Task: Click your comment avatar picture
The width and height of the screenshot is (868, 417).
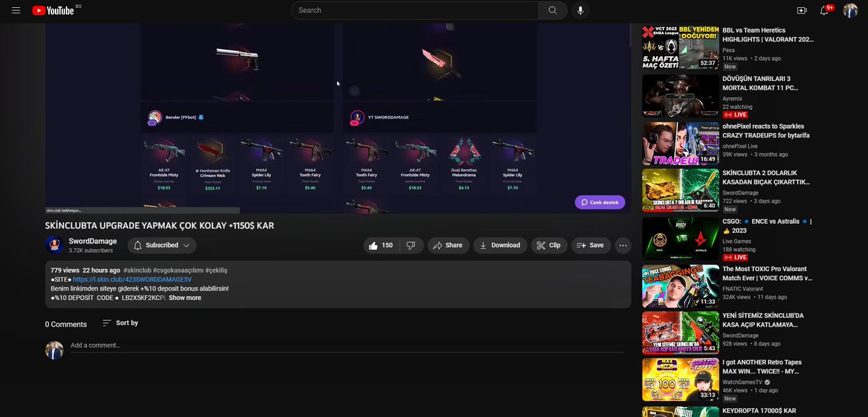Action: point(54,350)
